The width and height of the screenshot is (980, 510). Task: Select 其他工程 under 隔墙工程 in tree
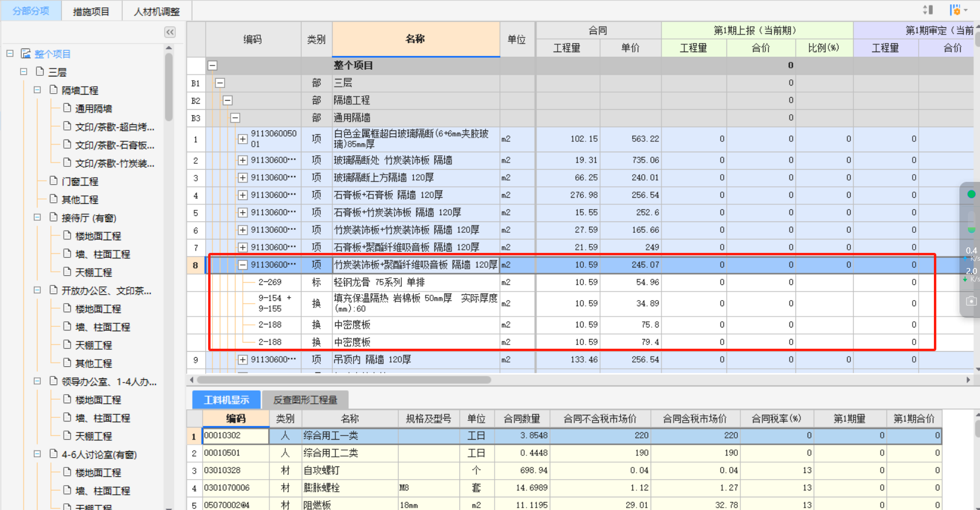click(79, 200)
